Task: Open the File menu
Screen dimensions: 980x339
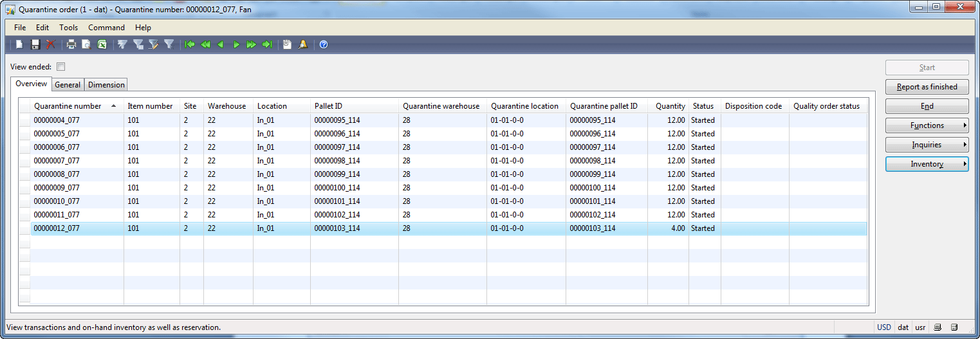Action: [20, 28]
